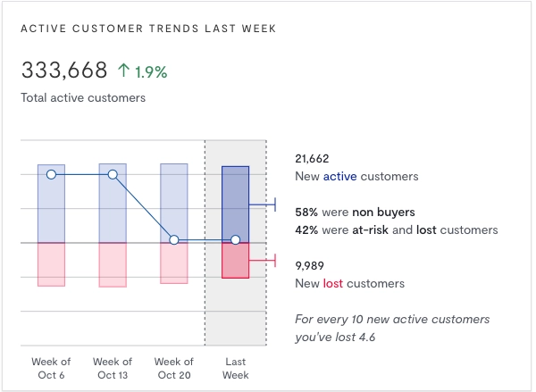Screen dimensions: 536x392
Task: Click the 333,668 total active customers figure
Action: coord(64,71)
